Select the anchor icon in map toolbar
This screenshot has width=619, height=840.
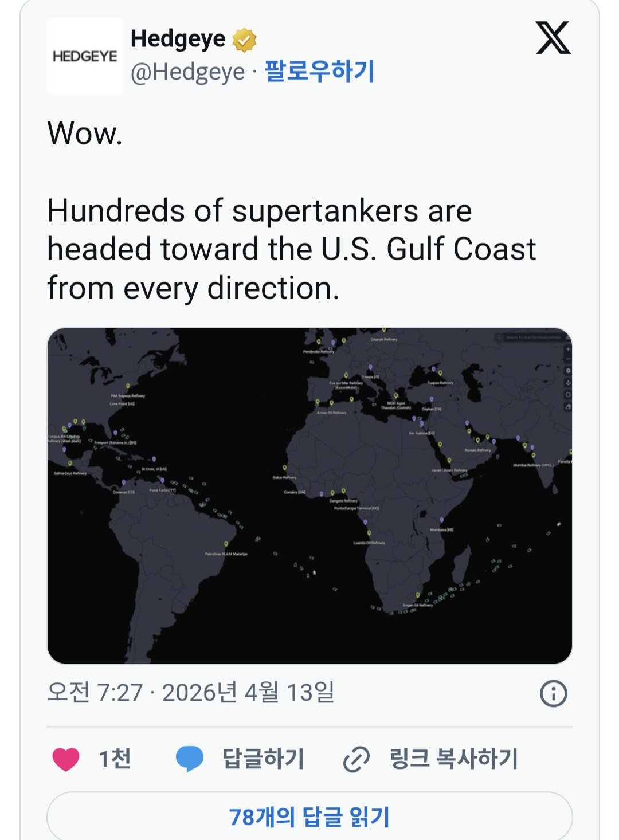568,383
